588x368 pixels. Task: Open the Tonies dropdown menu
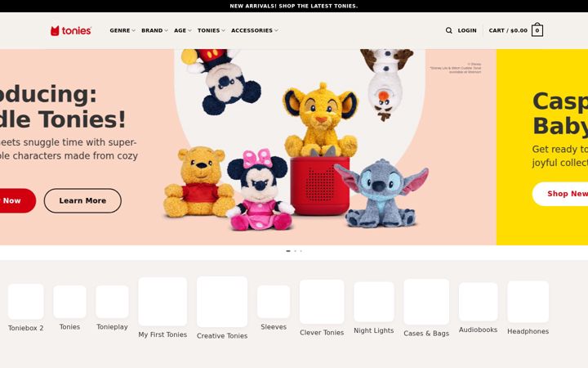[x=212, y=30]
